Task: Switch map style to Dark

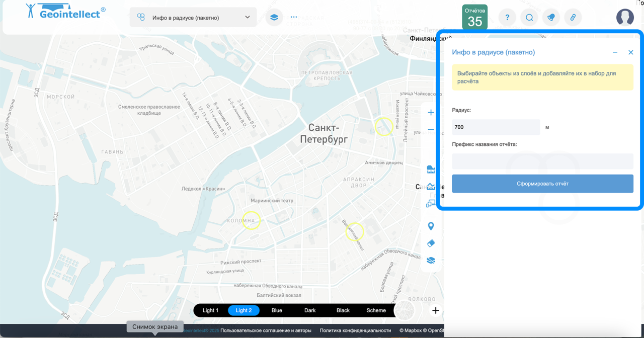Action: (310, 310)
